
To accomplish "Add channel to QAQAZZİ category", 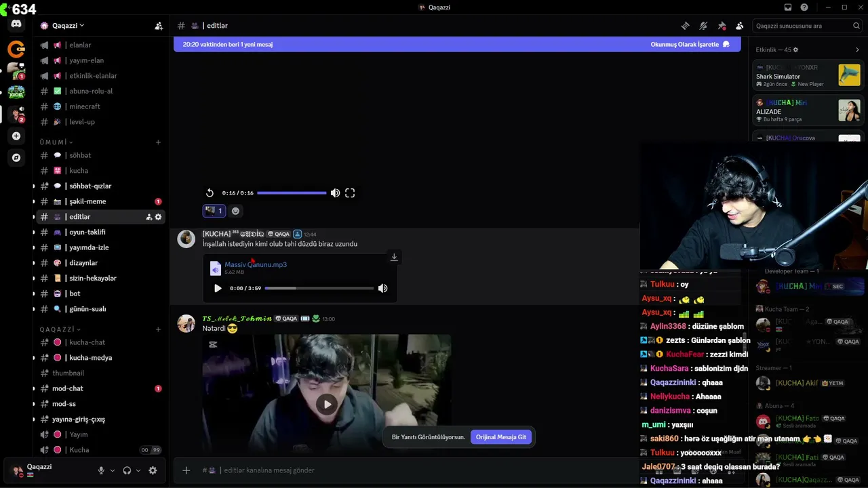I will pos(158,329).
